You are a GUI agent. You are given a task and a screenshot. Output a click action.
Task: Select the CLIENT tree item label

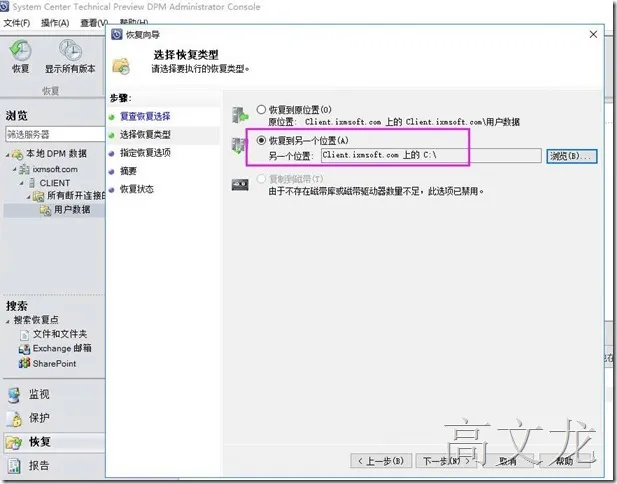coord(55,183)
